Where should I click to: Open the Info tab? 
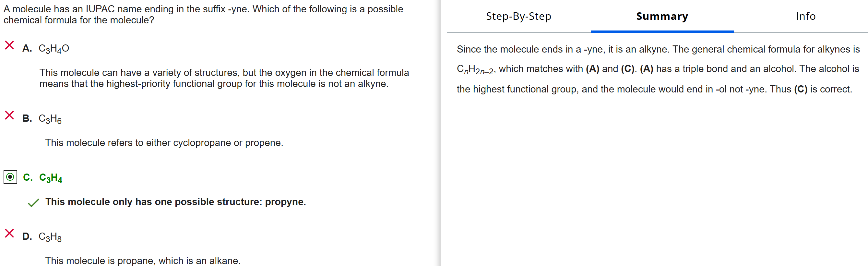805,16
